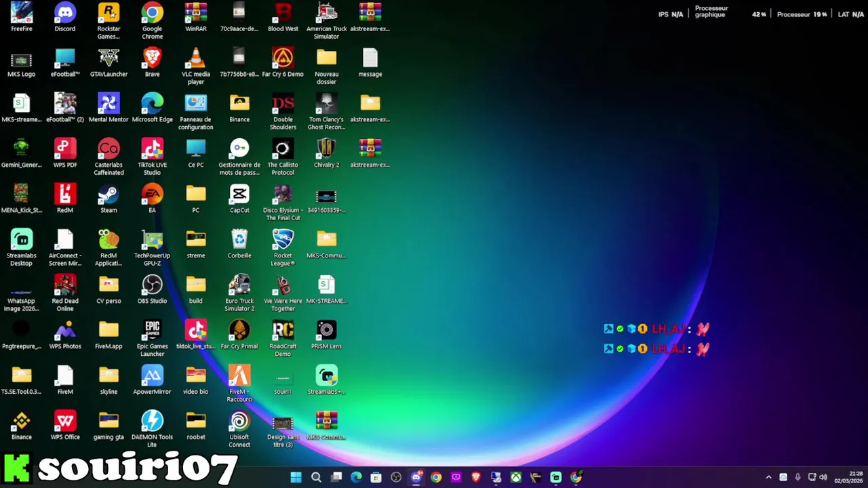Open the RedM desktop shortcut
Screen dimensions: 868x488
(65, 199)
